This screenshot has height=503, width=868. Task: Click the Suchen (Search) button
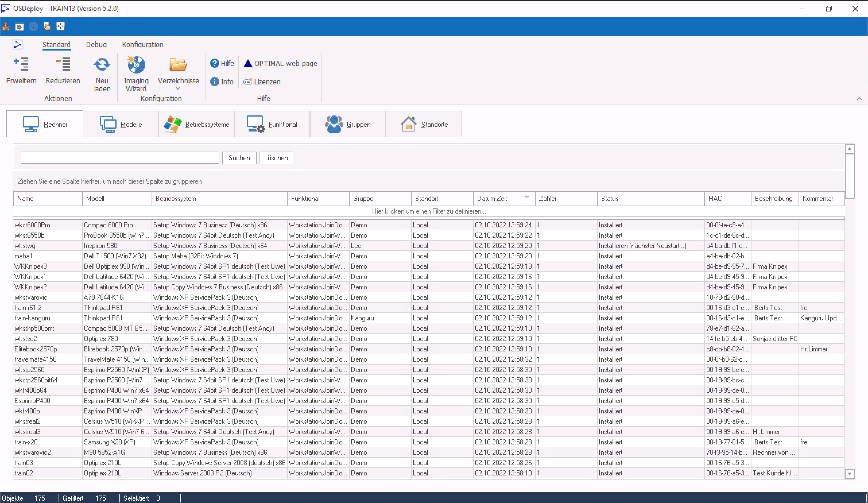(239, 158)
